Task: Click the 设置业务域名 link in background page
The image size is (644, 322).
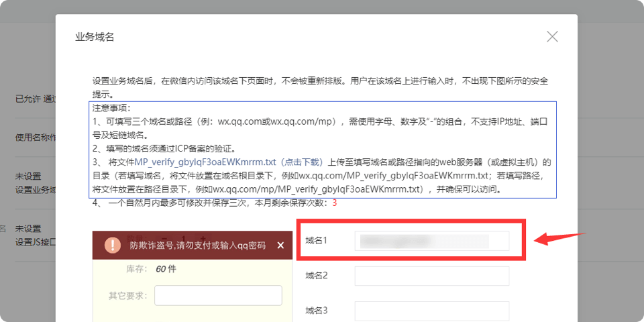Action: (36, 189)
